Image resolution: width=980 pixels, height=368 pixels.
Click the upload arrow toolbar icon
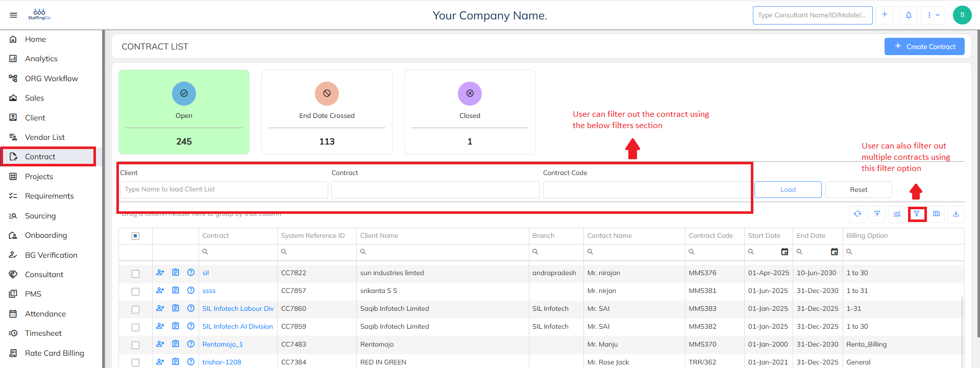click(877, 214)
